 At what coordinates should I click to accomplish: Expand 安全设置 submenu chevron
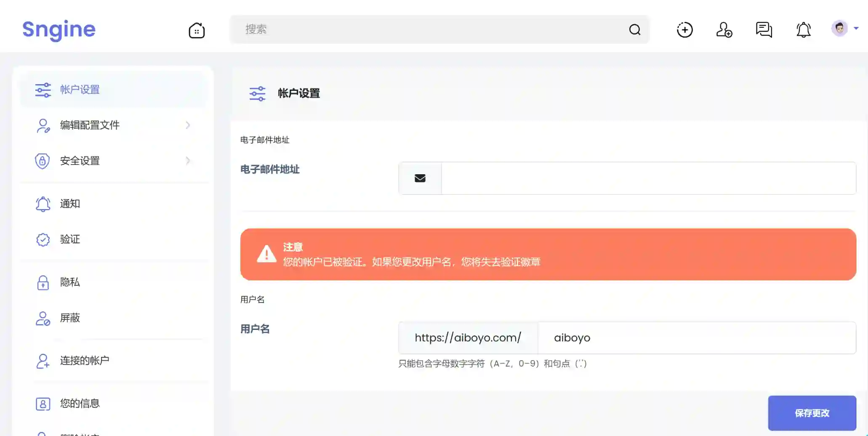tap(188, 161)
